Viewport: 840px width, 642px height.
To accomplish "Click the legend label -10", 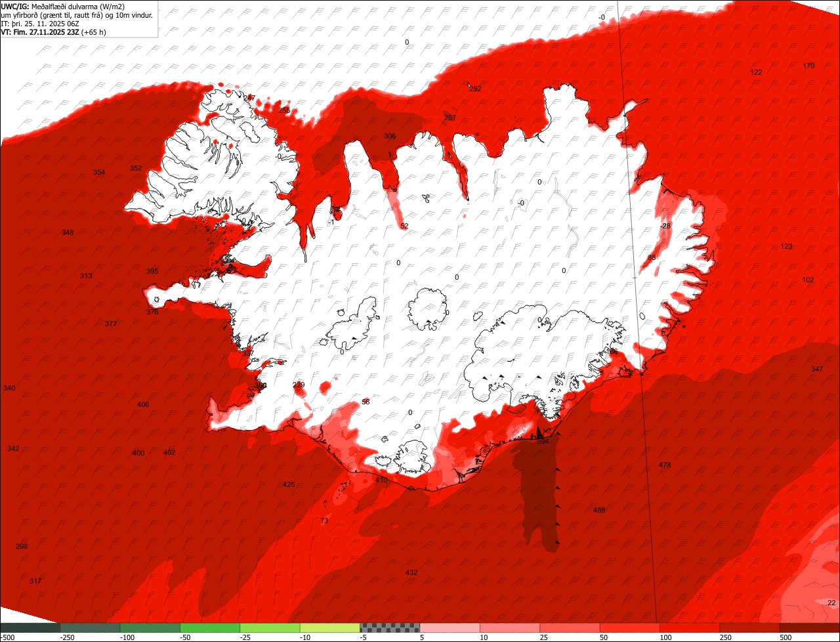I will 306,637.
